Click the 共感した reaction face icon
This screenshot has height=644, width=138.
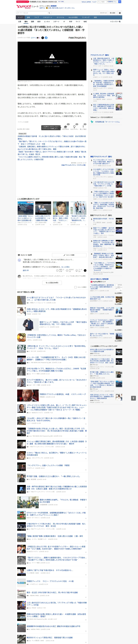click(x=57, y=270)
